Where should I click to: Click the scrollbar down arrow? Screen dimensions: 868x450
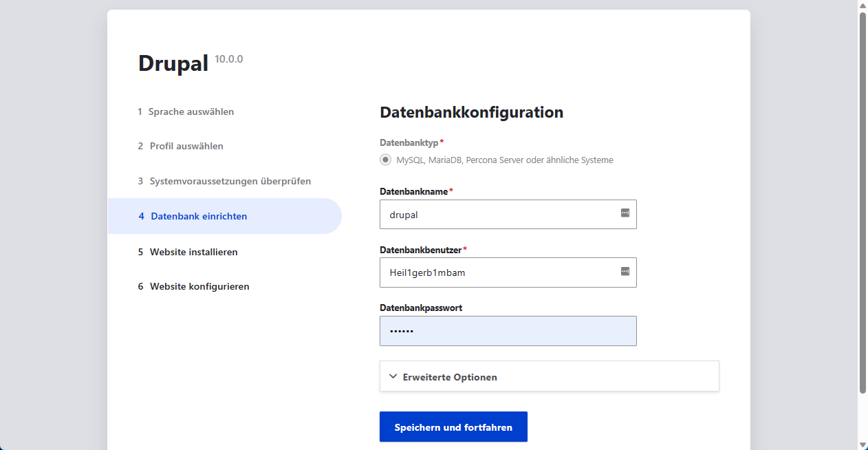coord(862,444)
